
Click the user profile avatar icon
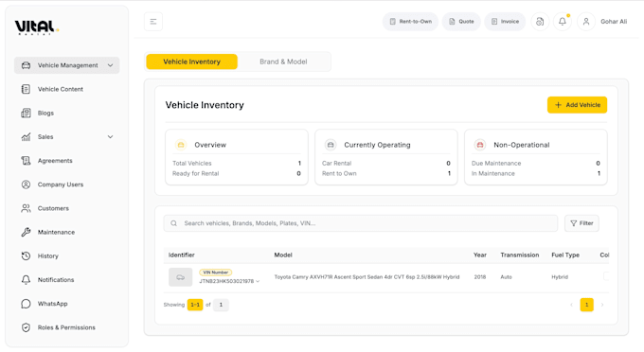[586, 22]
